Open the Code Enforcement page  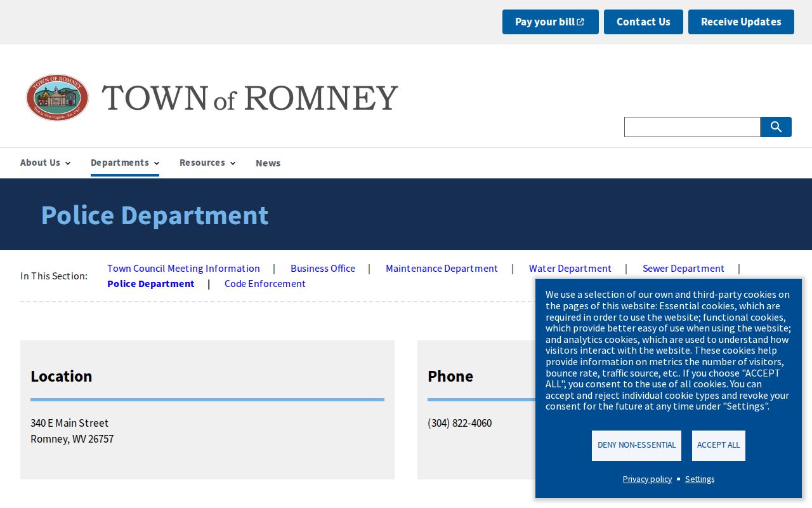click(265, 283)
